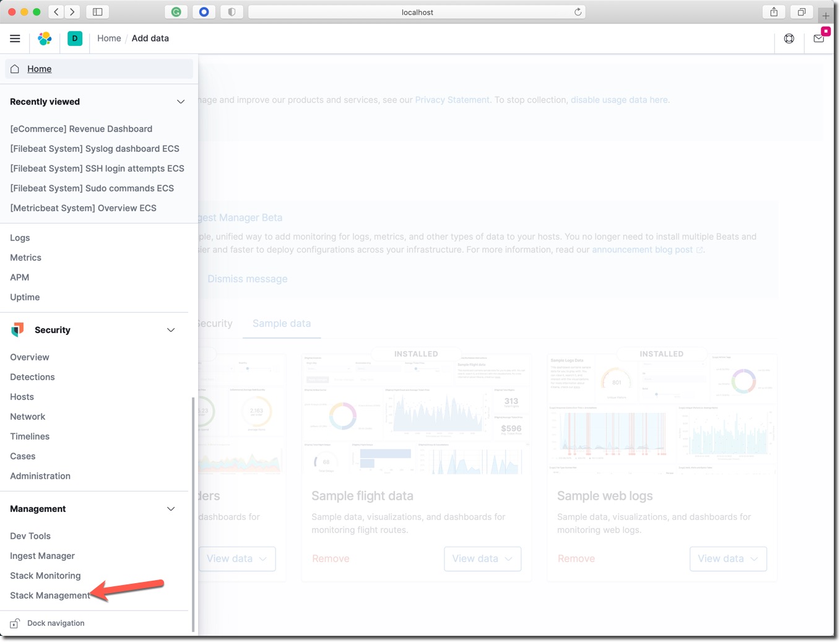Open Filebeat Sudo commands ECS

click(x=92, y=188)
